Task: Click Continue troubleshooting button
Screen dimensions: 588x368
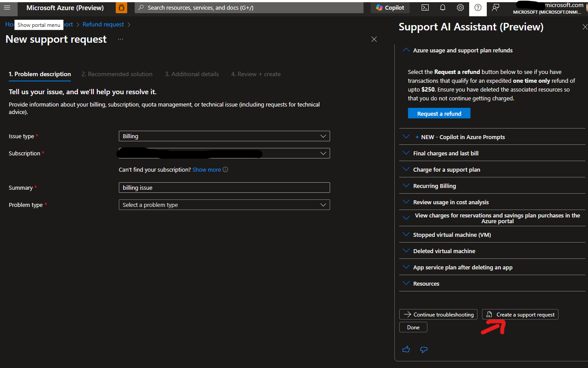Action: pos(438,314)
